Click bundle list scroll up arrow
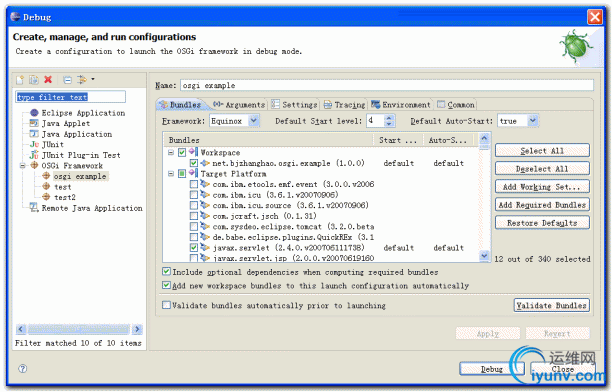 click(x=484, y=138)
